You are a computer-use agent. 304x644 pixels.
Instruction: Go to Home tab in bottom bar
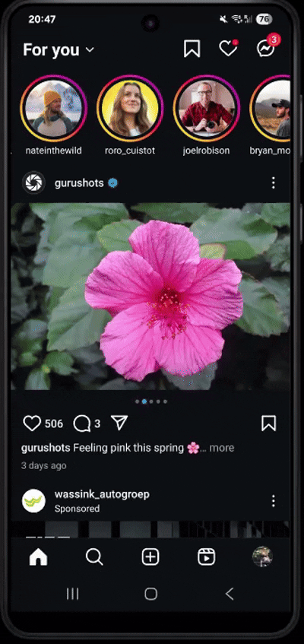click(x=38, y=557)
